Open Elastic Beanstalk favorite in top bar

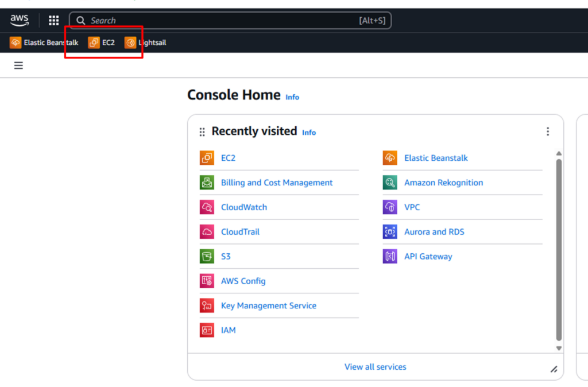coord(44,42)
